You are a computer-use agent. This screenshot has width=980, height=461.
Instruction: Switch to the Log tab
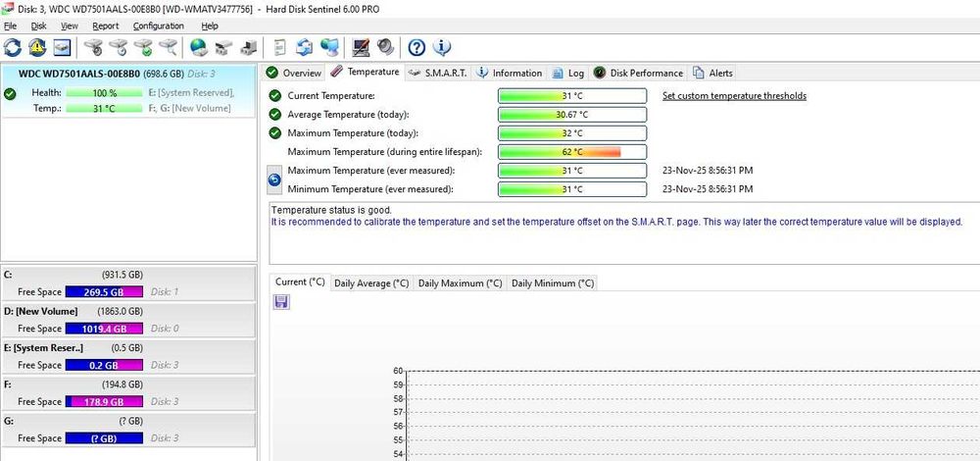568,74
